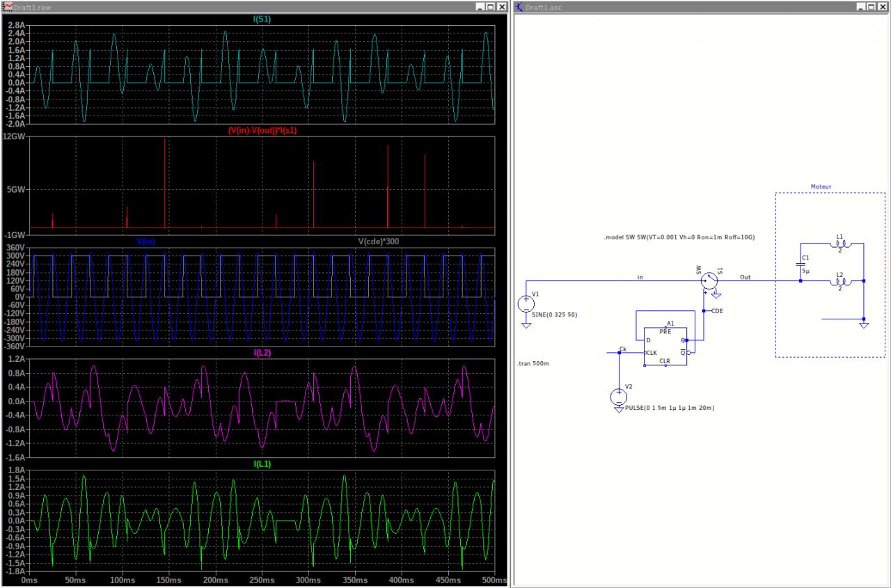Select the V2 pulse voltage source symbol
Viewport: 891px width, 588px height.
[x=618, y=397]
